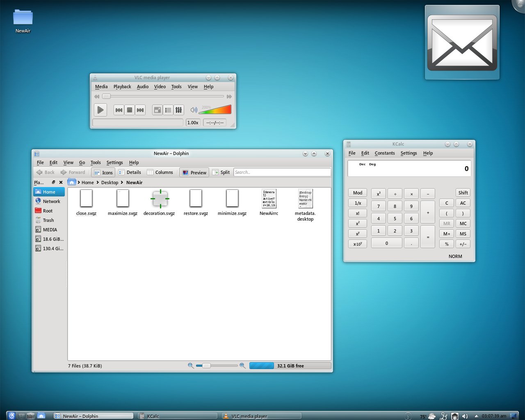Screen dimensions: 525x420
Task: Adjust Dolphin icon zoom slider
Action: (x=217, y=365)
